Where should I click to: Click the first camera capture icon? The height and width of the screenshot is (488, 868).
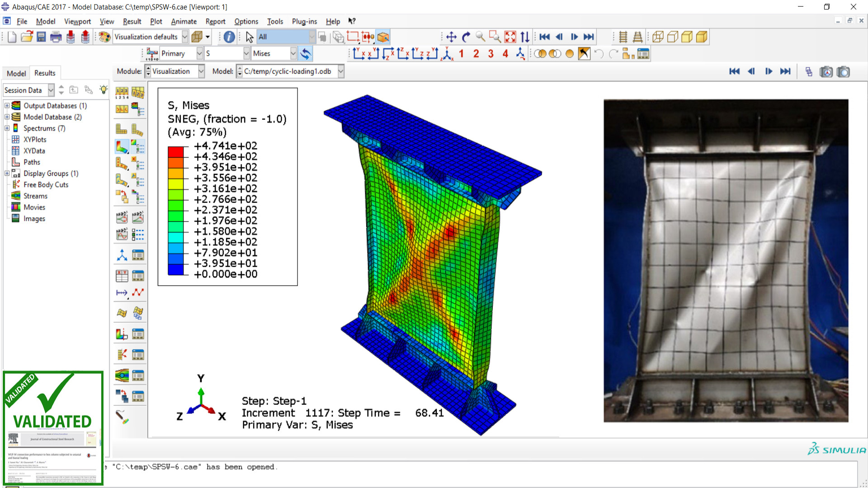[826, 72]
